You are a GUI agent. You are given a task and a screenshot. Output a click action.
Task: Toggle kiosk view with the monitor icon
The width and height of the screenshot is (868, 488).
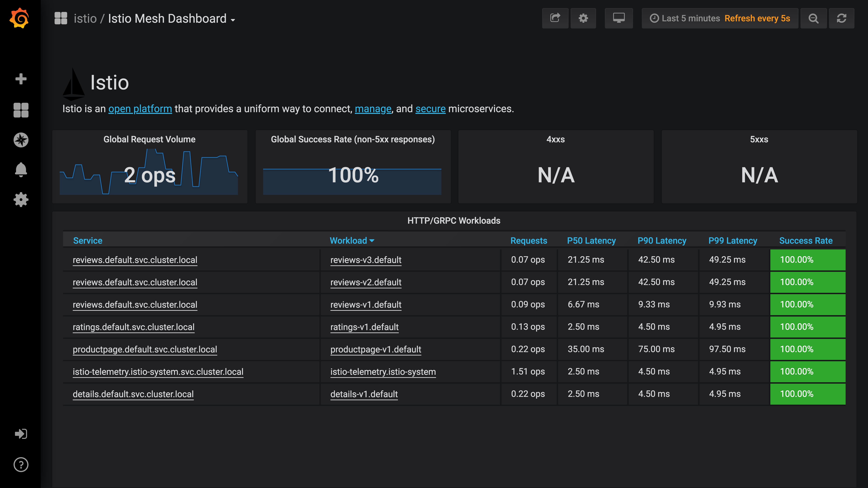tap(619, 18)
